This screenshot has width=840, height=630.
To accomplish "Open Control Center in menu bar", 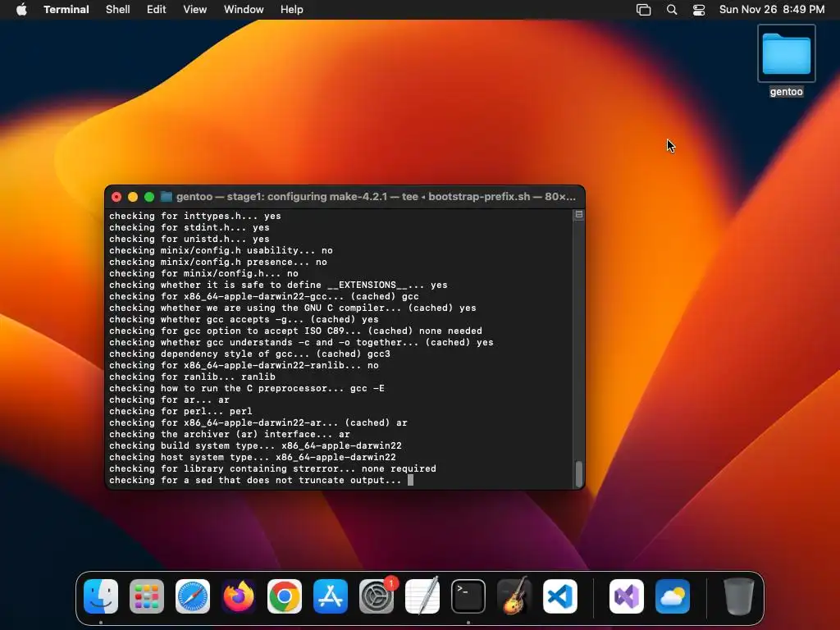I will pos(699,10).
